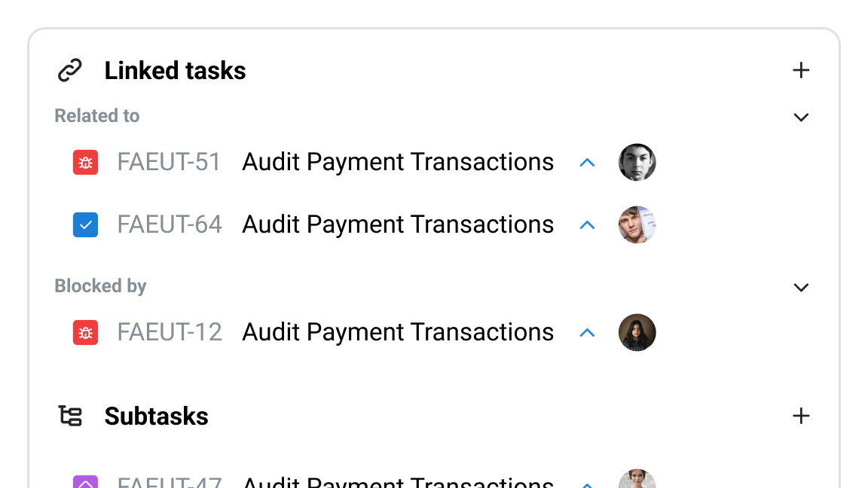Click the red bug icon for FAEUT-12

pos(85,333)
